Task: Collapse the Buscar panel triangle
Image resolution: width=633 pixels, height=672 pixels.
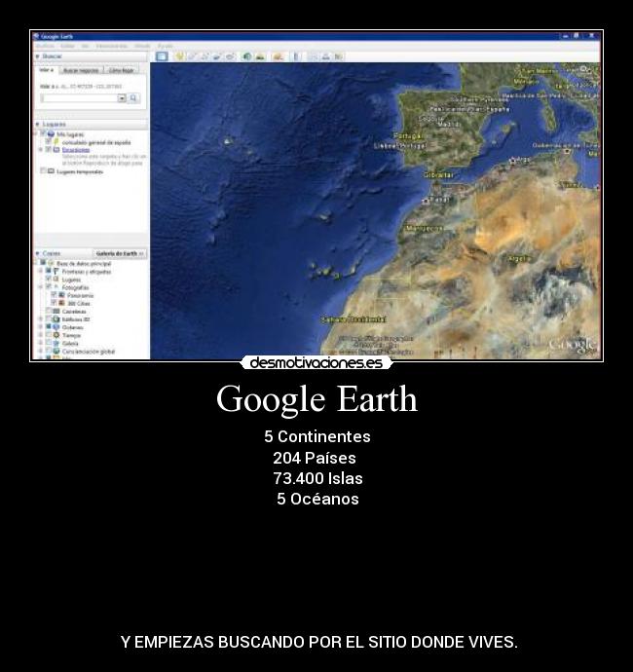Action: [38, 56]
